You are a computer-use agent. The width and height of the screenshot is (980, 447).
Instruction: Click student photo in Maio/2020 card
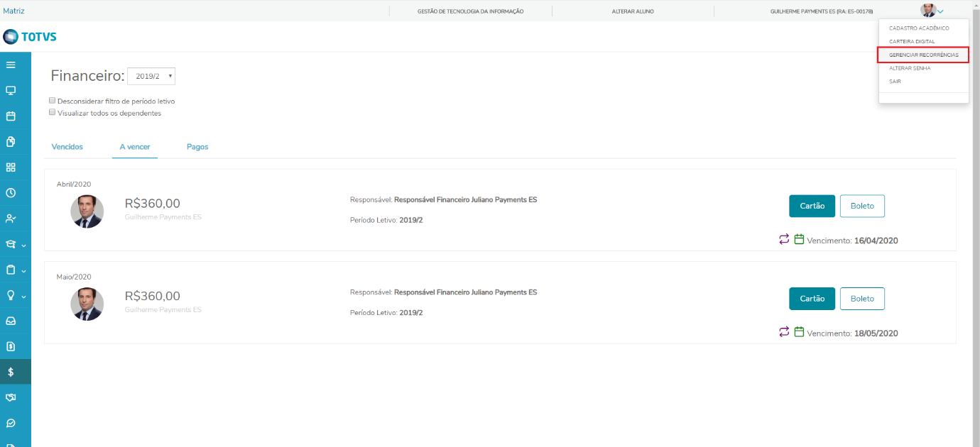87,304
